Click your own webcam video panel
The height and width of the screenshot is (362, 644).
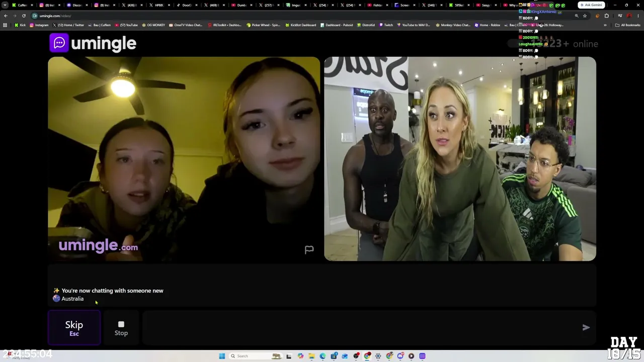click(460, 159)
